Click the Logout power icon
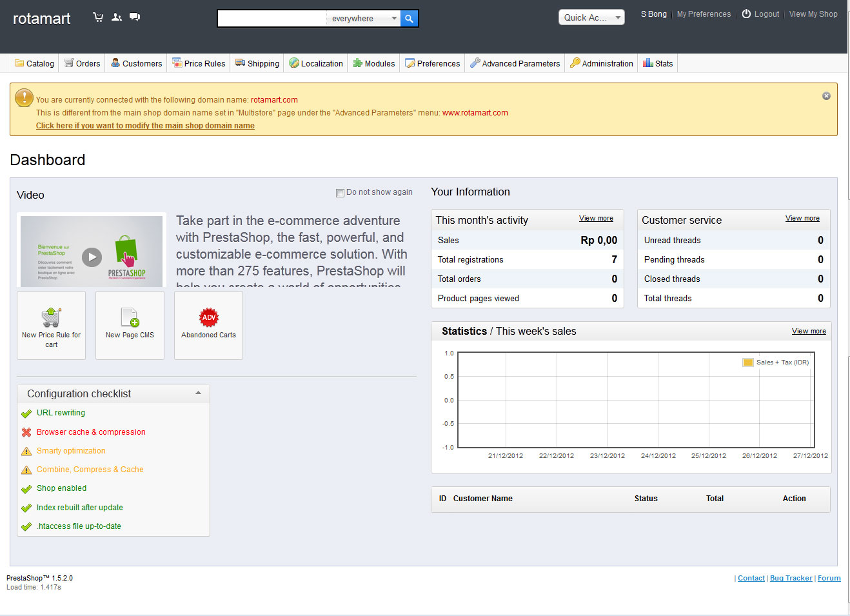Viewport: 850px width, 616px height. pyautogui.click(x=746, y=14)
